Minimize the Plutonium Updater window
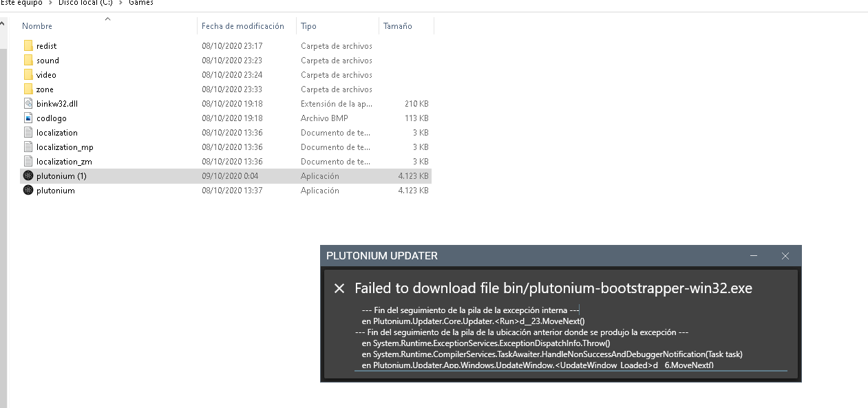 point(754,256)
